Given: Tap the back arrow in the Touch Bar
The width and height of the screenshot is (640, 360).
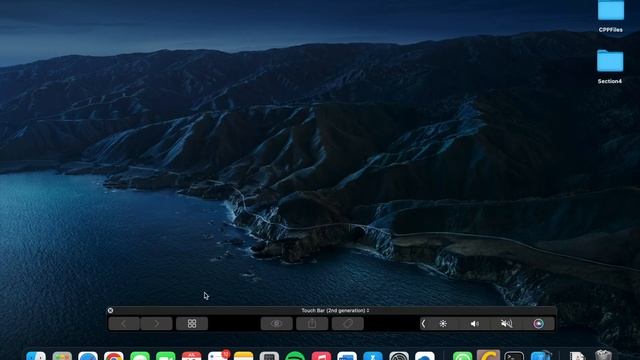Looking at the screenshot, I should pyautogui.click(x=124, y=324).
